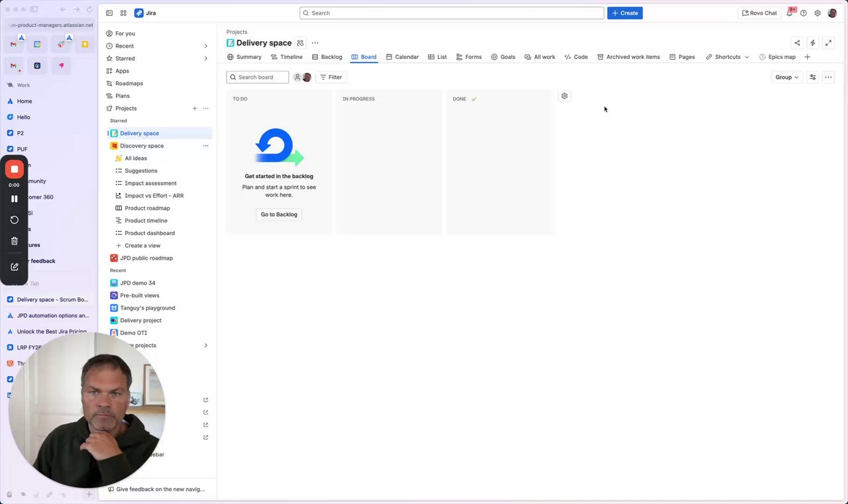Expand the Recent section chevron
This screenshot has height=504, width=848.
point(205,46)
